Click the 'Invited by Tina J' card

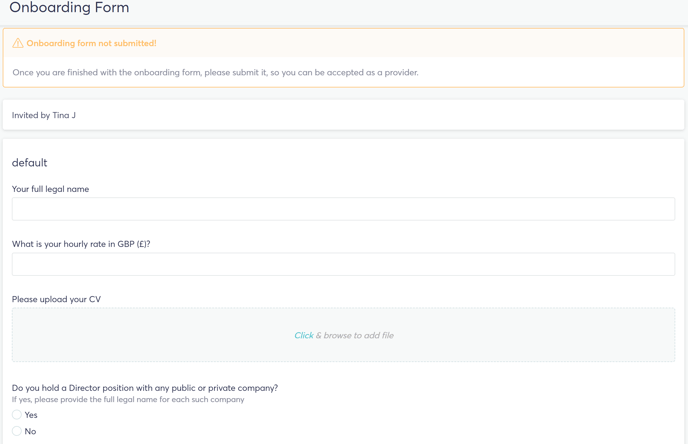click(x=343, y=115)
